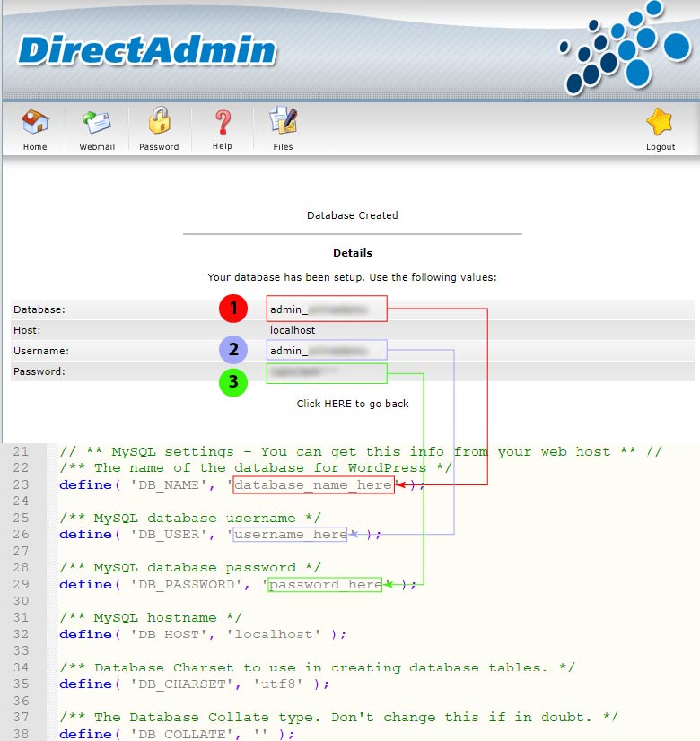
Task: Click 'DB_NAME' constant on line 23
Action: pos(168,484)
